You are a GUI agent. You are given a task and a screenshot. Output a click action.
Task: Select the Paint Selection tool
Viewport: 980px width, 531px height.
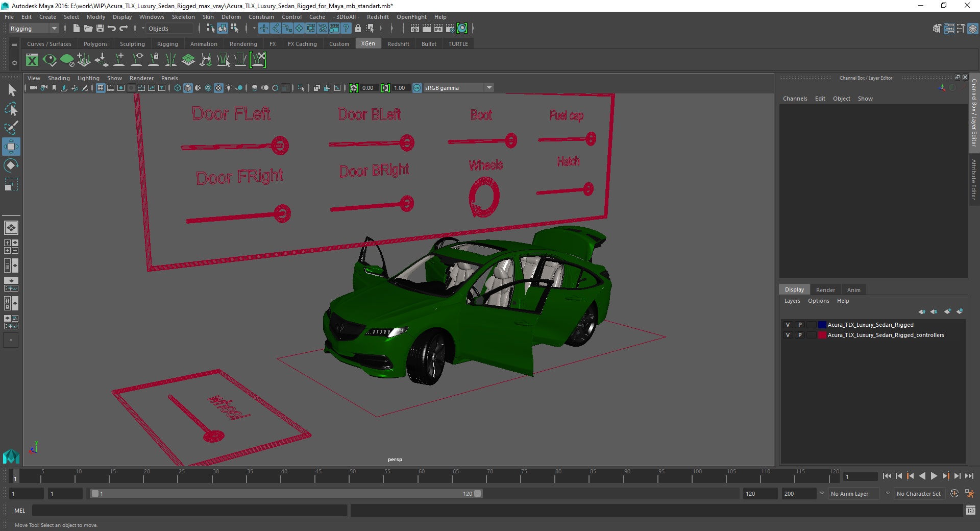11,128
